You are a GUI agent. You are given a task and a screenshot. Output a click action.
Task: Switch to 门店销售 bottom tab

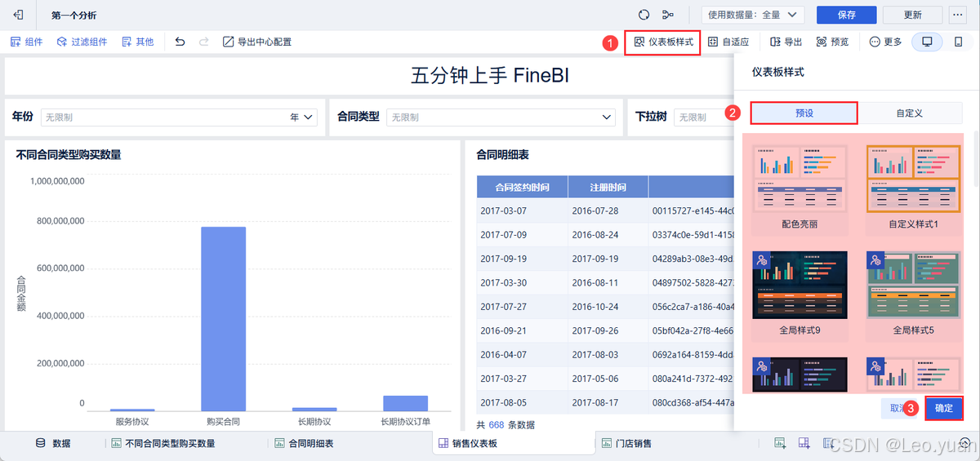(626, 444)
